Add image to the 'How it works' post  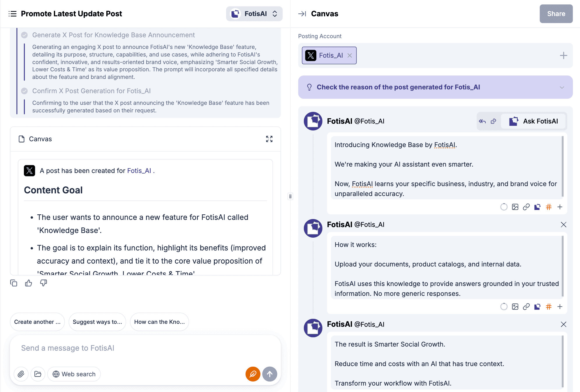pyautogui.click(x=515, y=306)
